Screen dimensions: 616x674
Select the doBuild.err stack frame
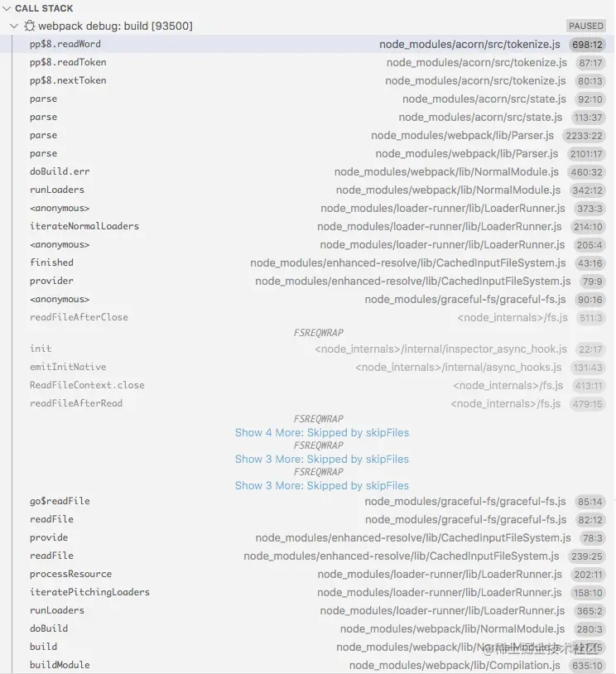(308, 171)
